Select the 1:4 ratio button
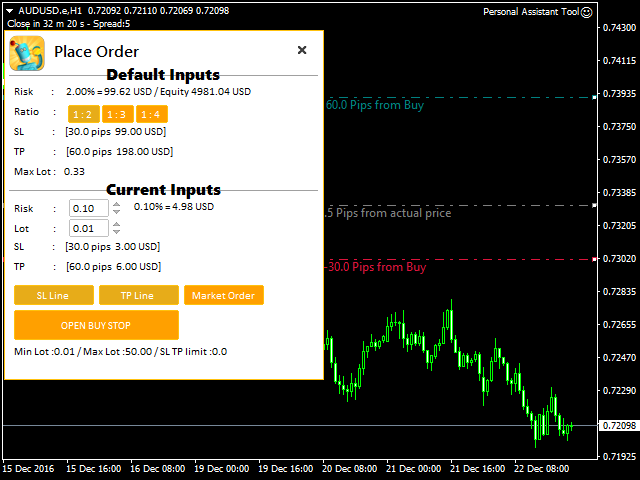This screenshot has height=480, width=640. 152,114
